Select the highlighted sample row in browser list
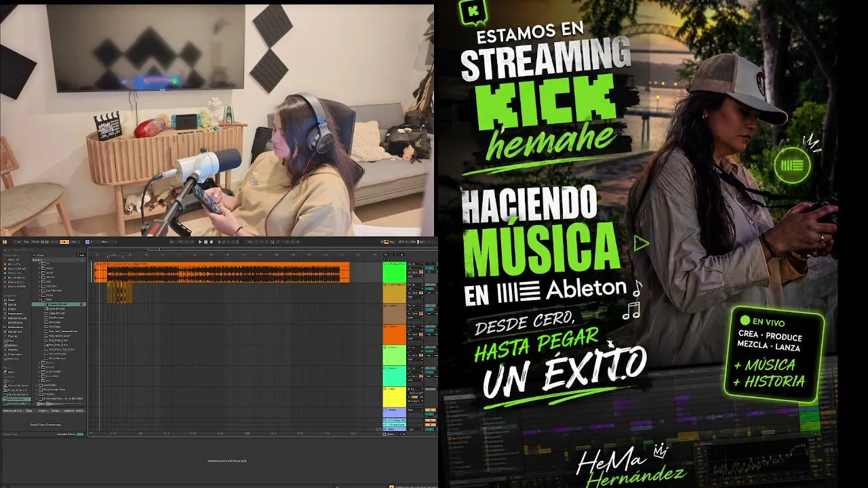Image resolution: width=868 pixels, height=488 pixels. (60, 304)
